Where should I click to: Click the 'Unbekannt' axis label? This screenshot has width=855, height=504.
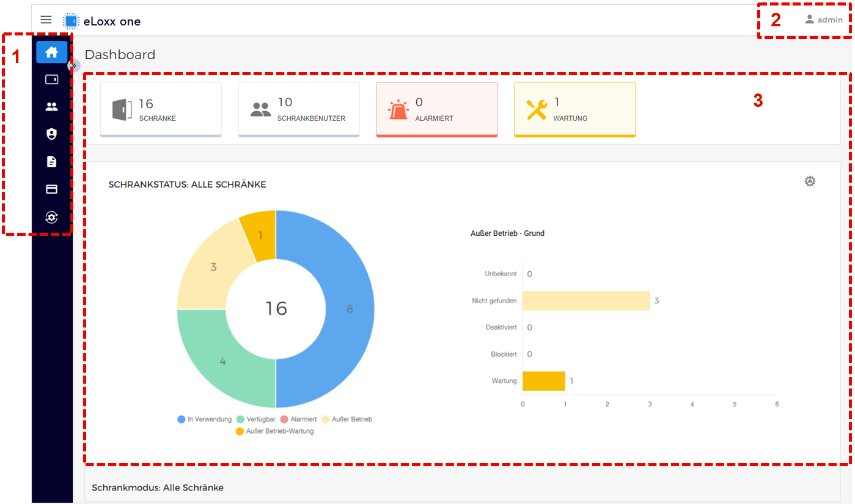click(501, 274)
